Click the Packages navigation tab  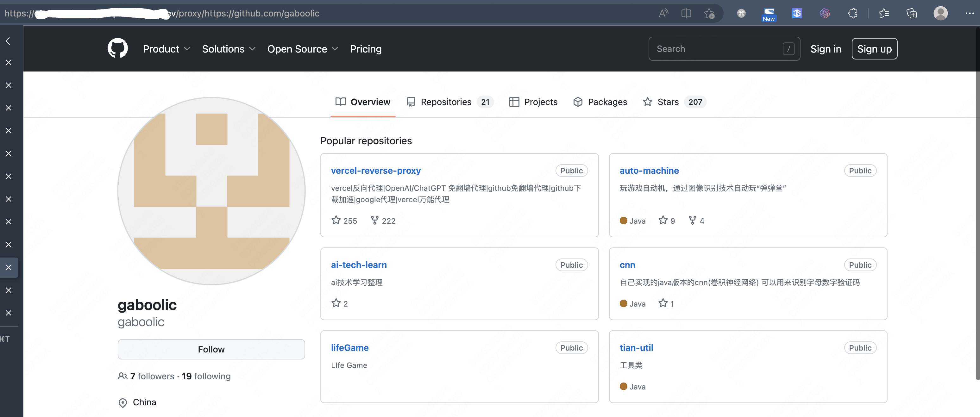(x=600, y=102)
